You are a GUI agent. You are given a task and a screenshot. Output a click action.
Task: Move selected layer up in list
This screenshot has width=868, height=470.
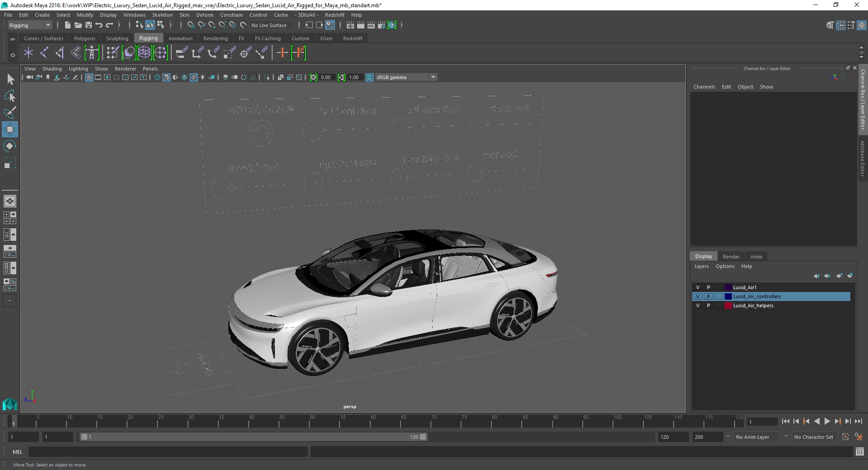click(x=816, y=276)
